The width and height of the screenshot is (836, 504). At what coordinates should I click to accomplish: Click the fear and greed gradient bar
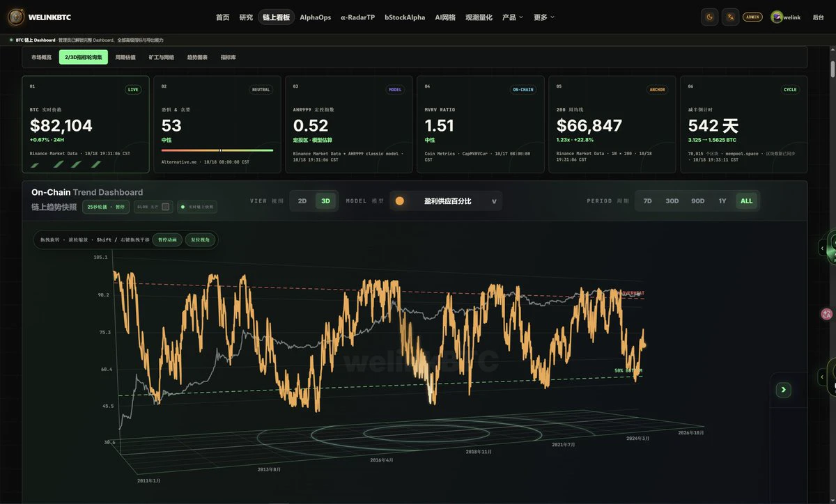click(x=217, y=150)
